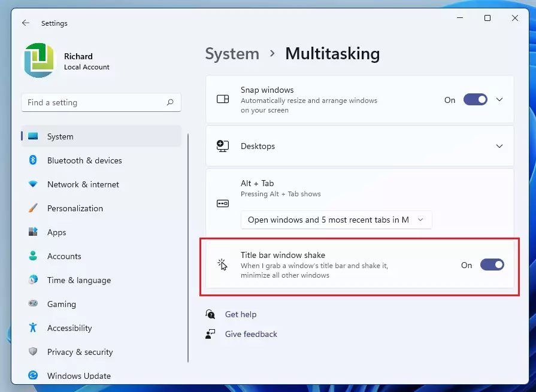Click the Get help chat icon
Viewport: 536px width, 392px height.
click(210, 314)
